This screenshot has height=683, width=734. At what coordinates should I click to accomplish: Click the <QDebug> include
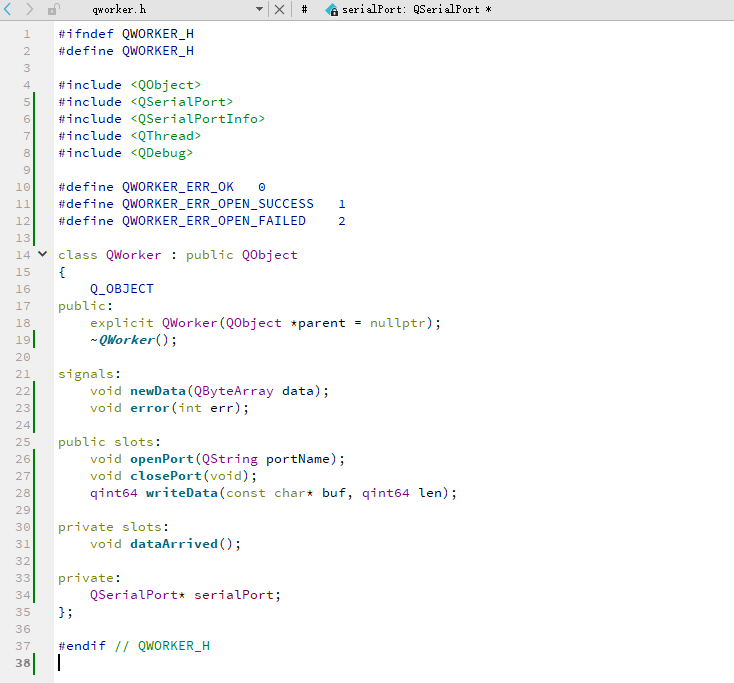(x=161, y=153)
